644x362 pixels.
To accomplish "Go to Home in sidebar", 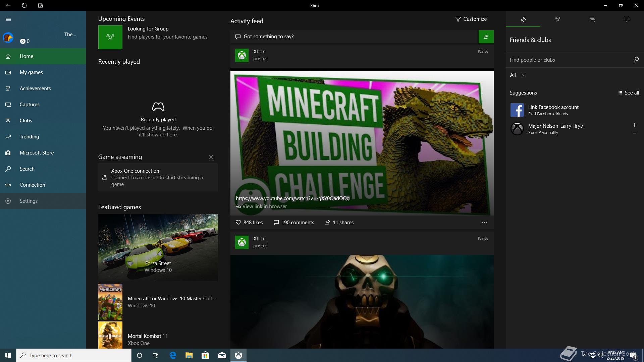I will tap(43, 56).
